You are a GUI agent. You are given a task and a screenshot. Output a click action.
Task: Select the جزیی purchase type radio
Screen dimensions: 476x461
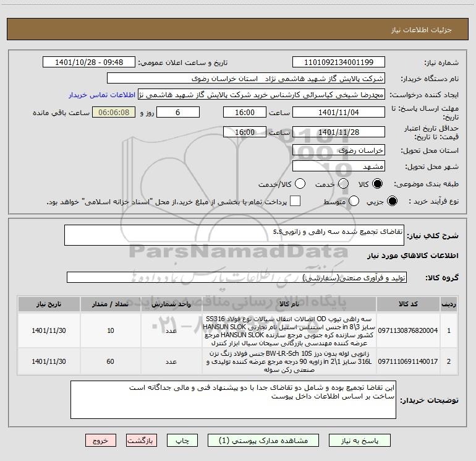tap(392, 201)
